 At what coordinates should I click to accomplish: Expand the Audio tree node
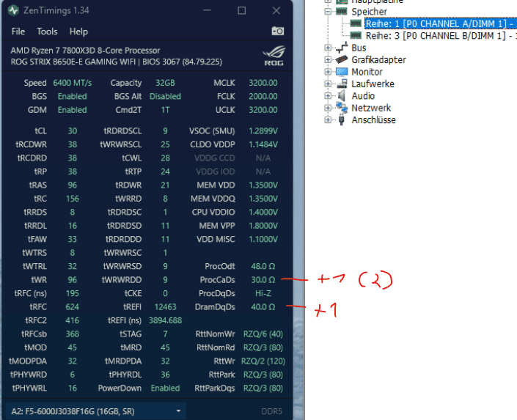tap(328, 95)
